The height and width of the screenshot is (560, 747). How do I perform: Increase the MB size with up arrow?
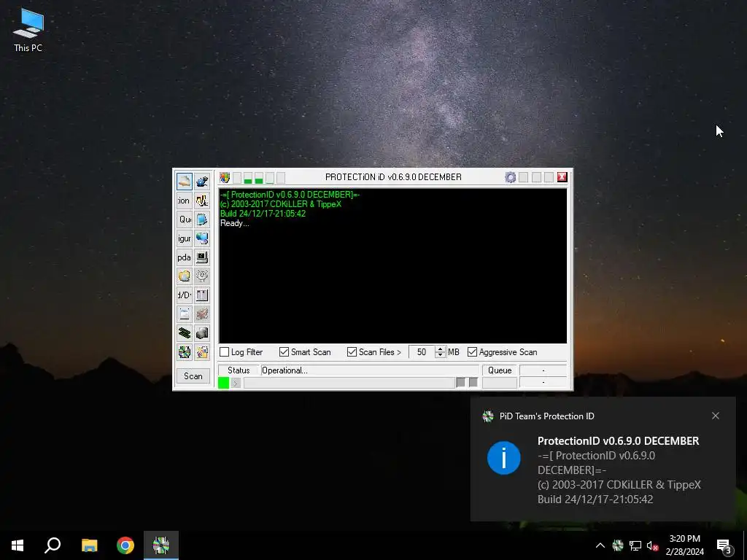[440, 349]
